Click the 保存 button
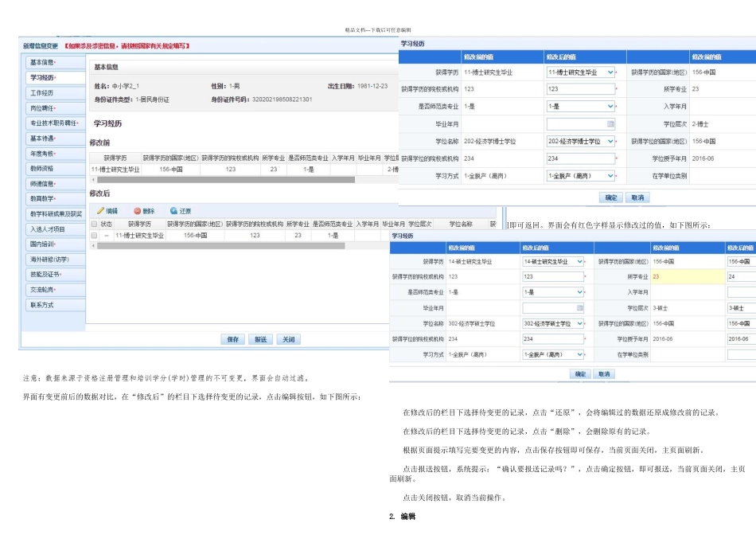The width and height of the screenshot is (756, 535). (233, 340)
